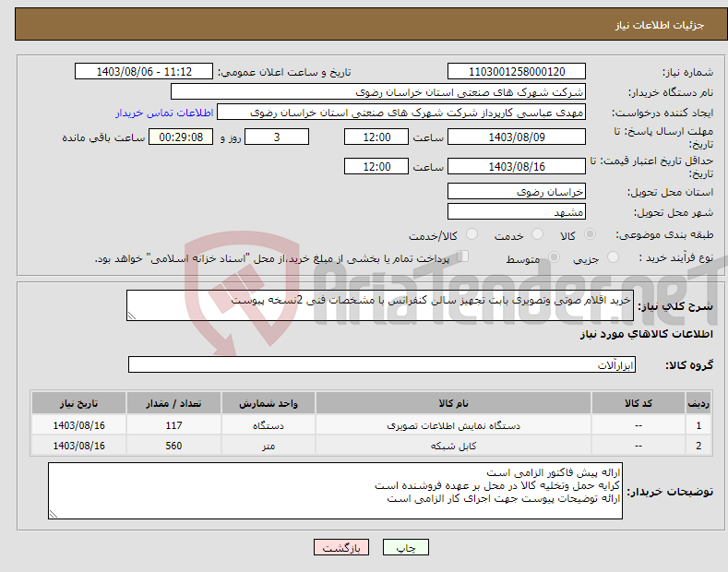
Task: Click the جزئیات اطلاعات نیاز header title
Action: 660,25
